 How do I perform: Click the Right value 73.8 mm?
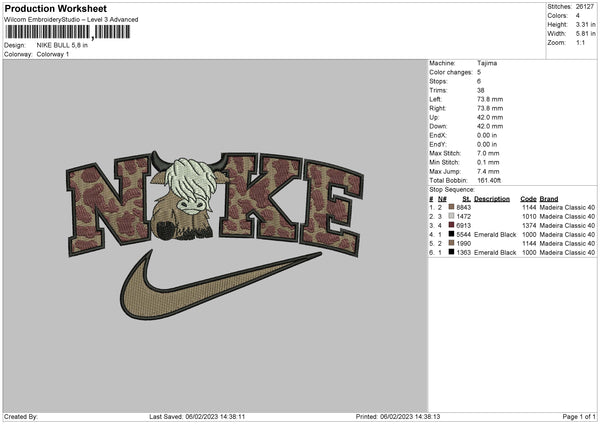pyautogui.click(x=490, y=108)
